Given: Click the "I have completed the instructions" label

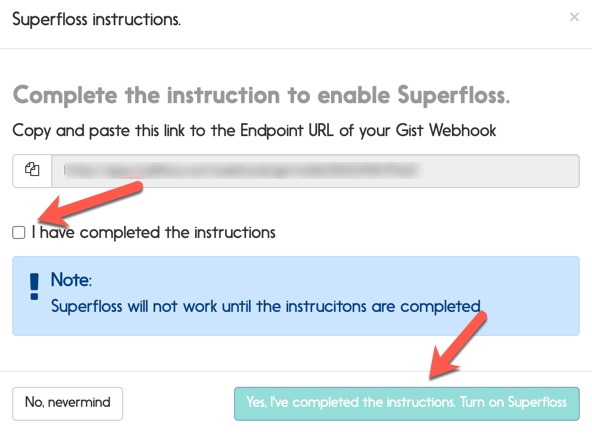Looking at the screenshot, I should click(154, 232).
